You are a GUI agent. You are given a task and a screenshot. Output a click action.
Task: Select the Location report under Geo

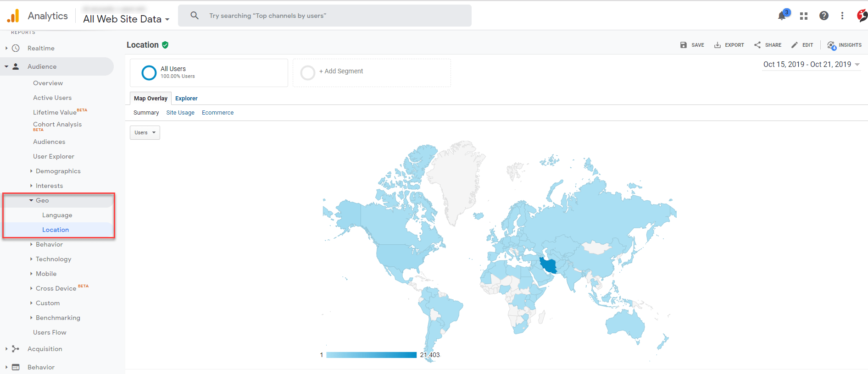[x=56, y=230]
